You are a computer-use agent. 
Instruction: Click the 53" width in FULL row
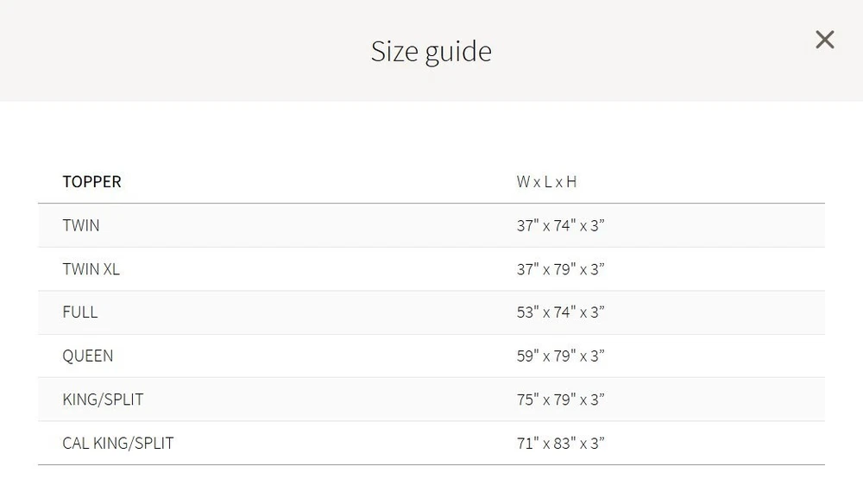click(x=527, y=312)
